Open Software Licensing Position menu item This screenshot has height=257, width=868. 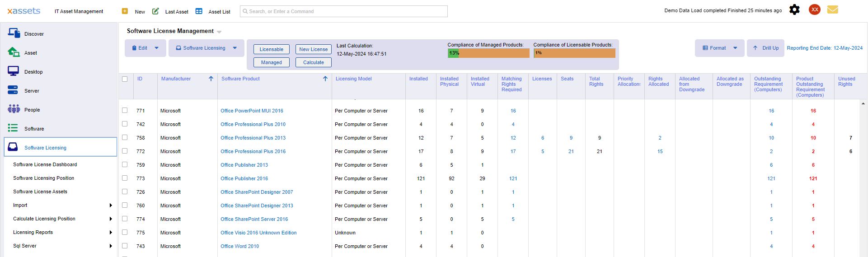44,178
